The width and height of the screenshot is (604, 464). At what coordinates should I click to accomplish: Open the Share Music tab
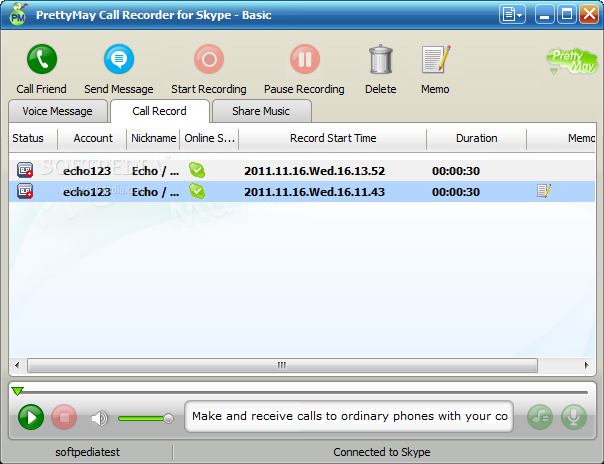(x=262, y=111)
